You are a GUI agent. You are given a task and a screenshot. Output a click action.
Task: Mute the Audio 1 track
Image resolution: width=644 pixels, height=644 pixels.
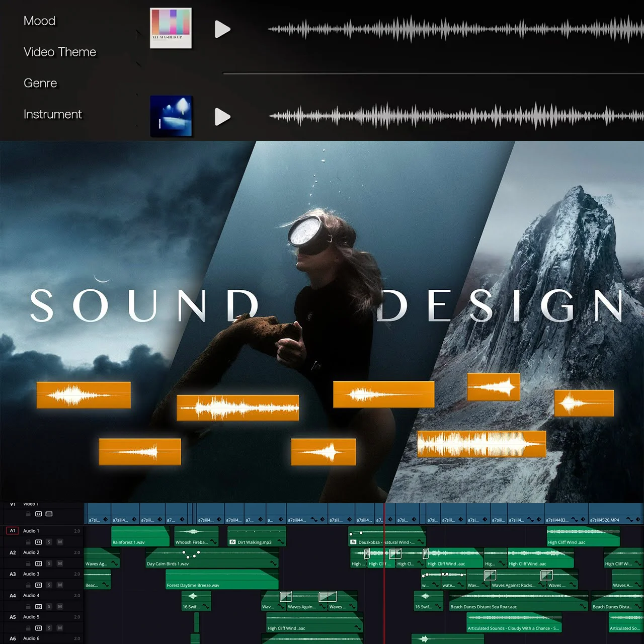(x=60, y=542)
